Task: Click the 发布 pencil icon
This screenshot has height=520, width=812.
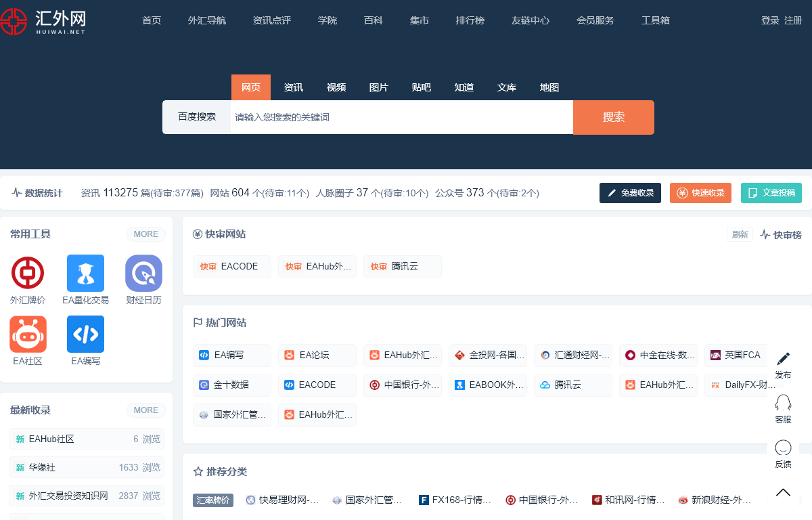Action: point(783,359)
